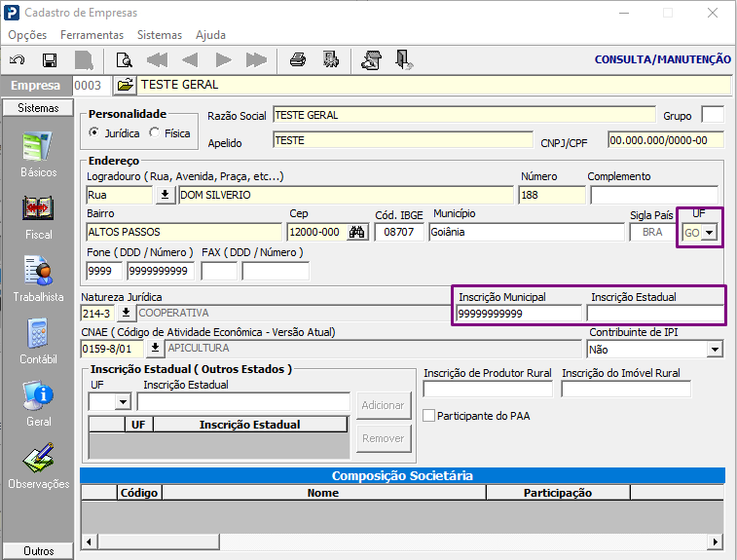This screenshot has width=737, height=560.
Task: Click the Adicionar button
Action: (383, 405)
